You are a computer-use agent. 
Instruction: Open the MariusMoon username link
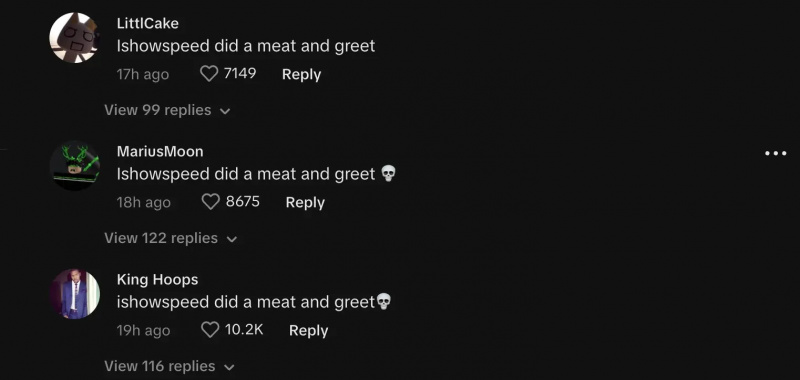(x=160, y=151)
